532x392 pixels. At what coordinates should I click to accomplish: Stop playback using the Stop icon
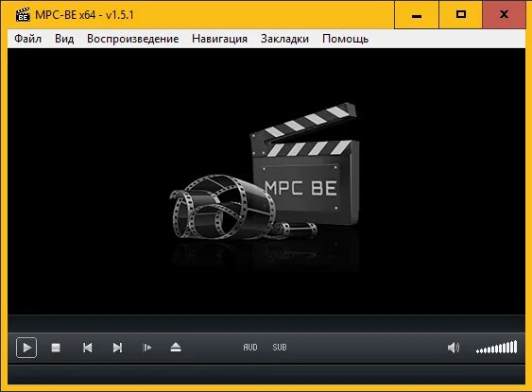coord(56,348)
